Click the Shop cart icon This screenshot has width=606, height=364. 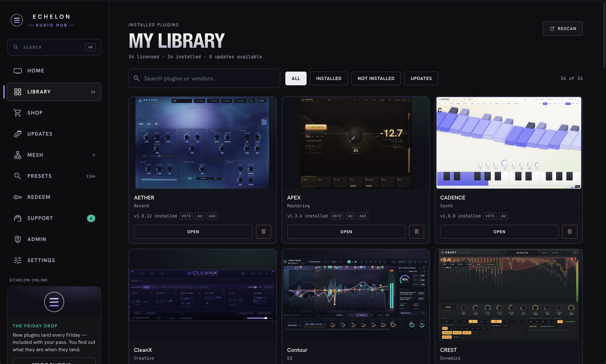tap(18, 113)
